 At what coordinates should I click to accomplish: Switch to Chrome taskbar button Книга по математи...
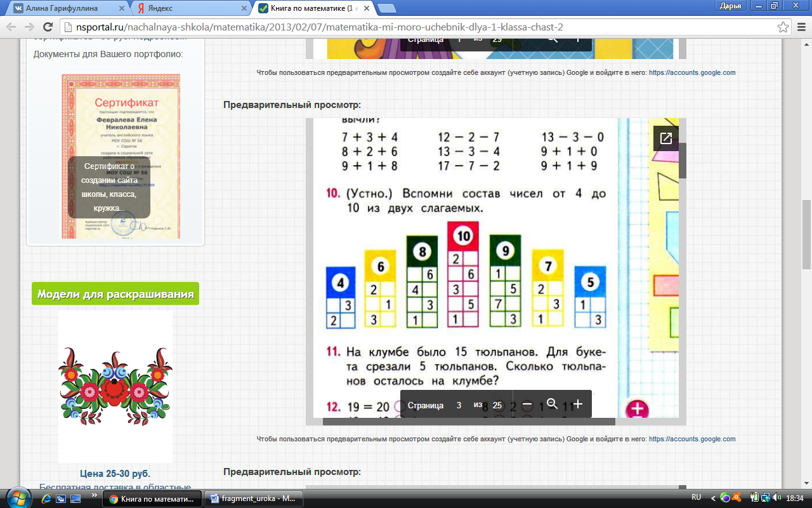point(152,498)
